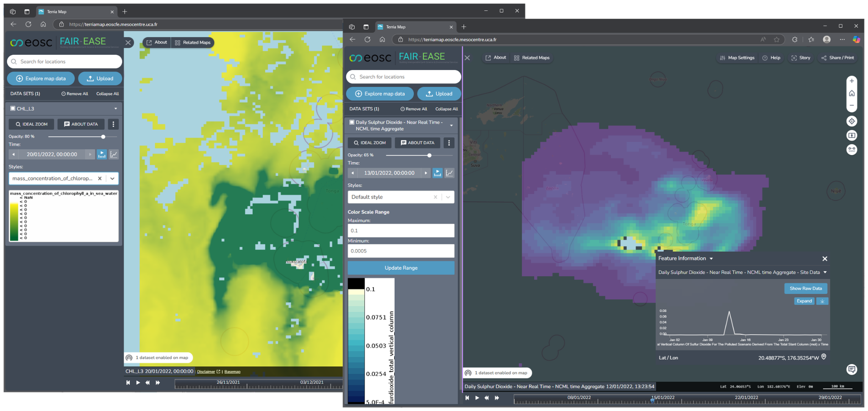Open the Disclaimer link below the chlorophyll map
Image resolution: width=868 pixels, height=411 pixels.
(207, 371)
